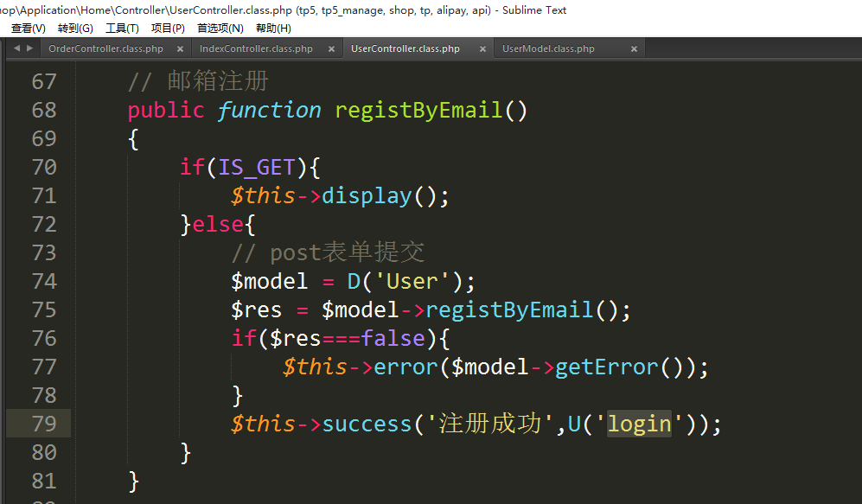Open the 转到(G) menu
This screenshot has height=504, width=862.
[75, 28]
